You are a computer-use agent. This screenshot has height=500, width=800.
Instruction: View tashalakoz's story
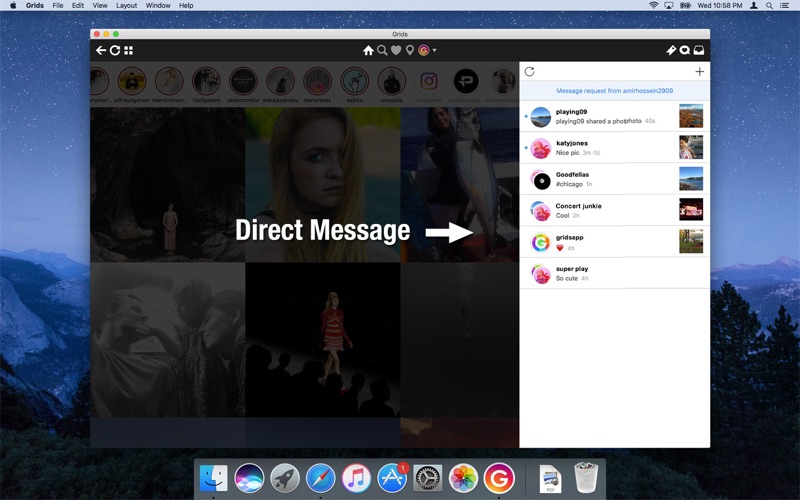click(x=317, y=81)
